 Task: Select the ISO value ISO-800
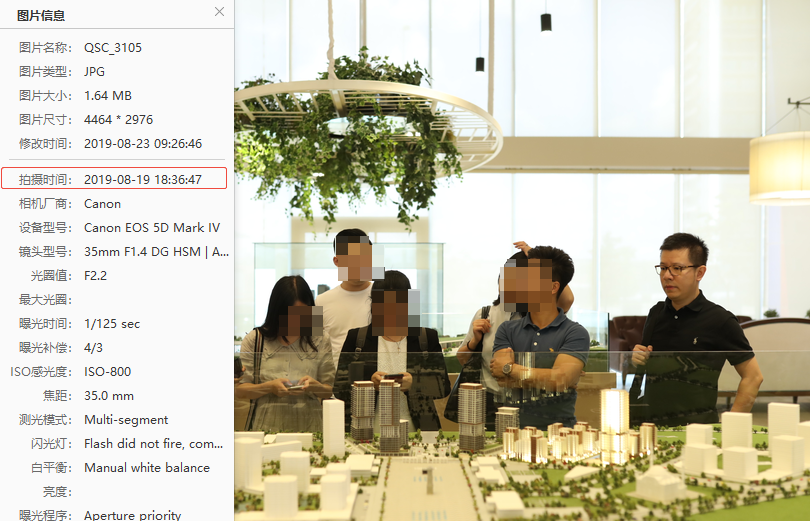point(107,372)
